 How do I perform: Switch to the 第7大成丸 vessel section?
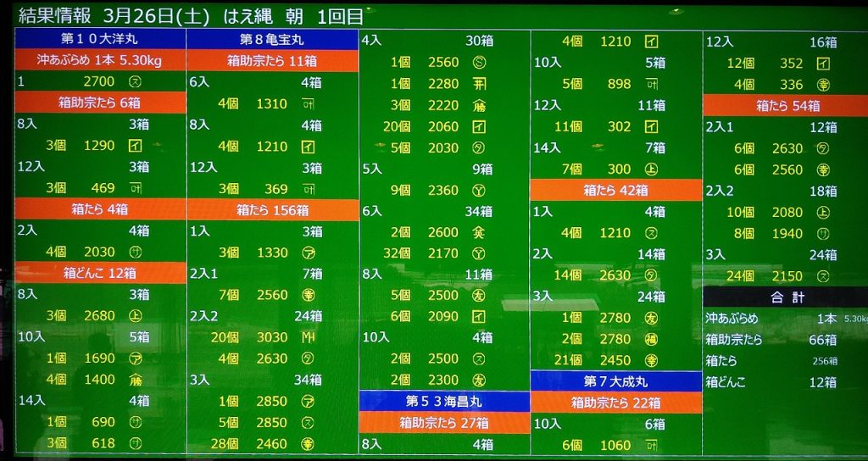point(616,381)
